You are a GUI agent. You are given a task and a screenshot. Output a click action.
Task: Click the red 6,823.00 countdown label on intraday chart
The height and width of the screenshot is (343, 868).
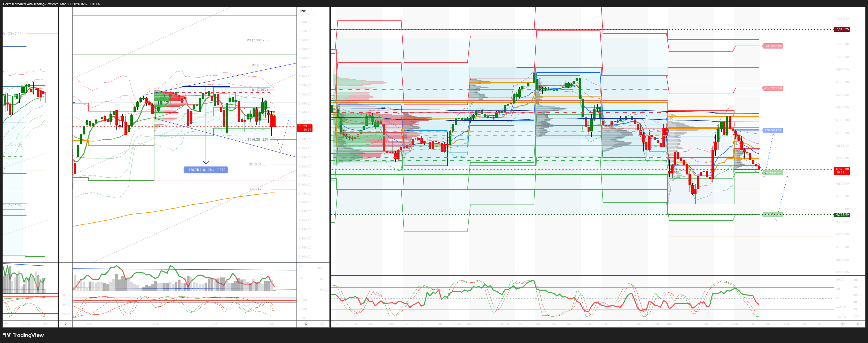point(842,171)
